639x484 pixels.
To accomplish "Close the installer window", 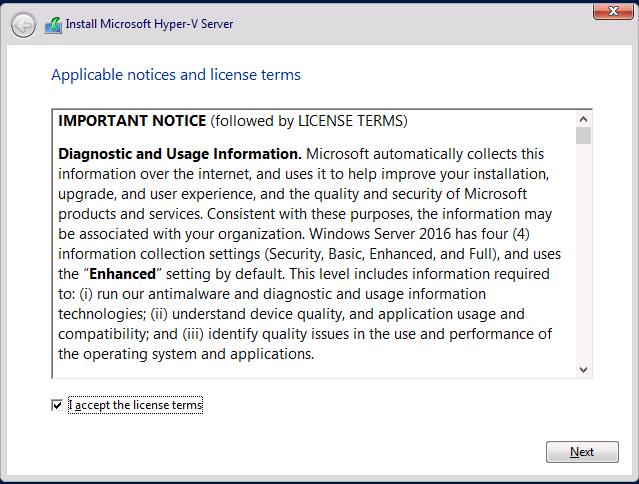I will (x=613, y=11).
